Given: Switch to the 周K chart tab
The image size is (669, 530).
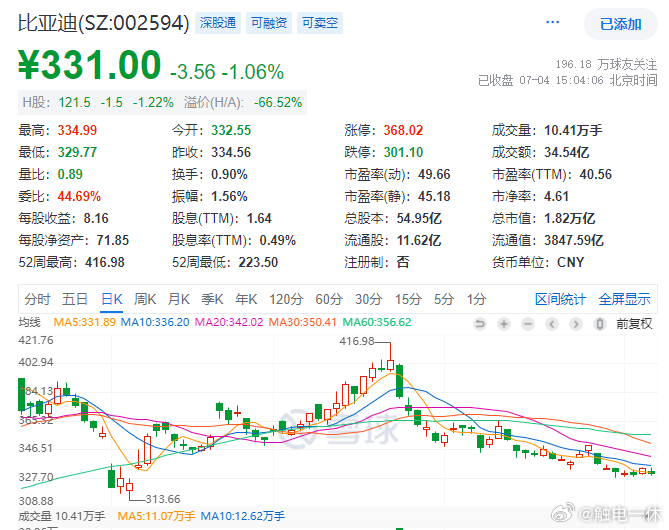Looking at the screenshot, I should [x=145, y=299].
